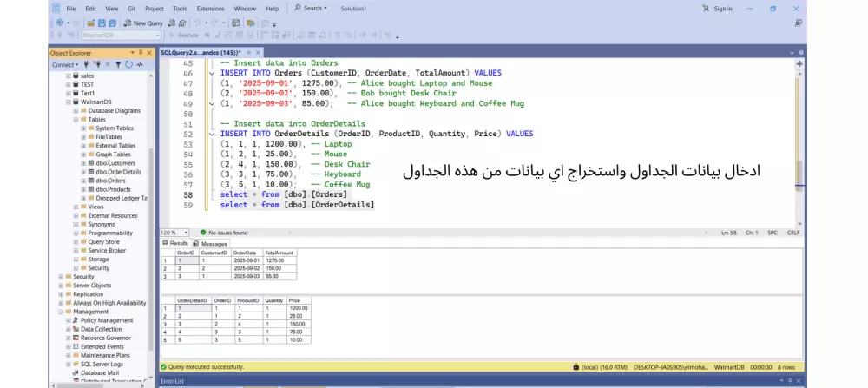Pin the Object Explorer panel with pushpin
Image resolution: width=868 pixels, height=388 pixels.
(x=141, y=53)
